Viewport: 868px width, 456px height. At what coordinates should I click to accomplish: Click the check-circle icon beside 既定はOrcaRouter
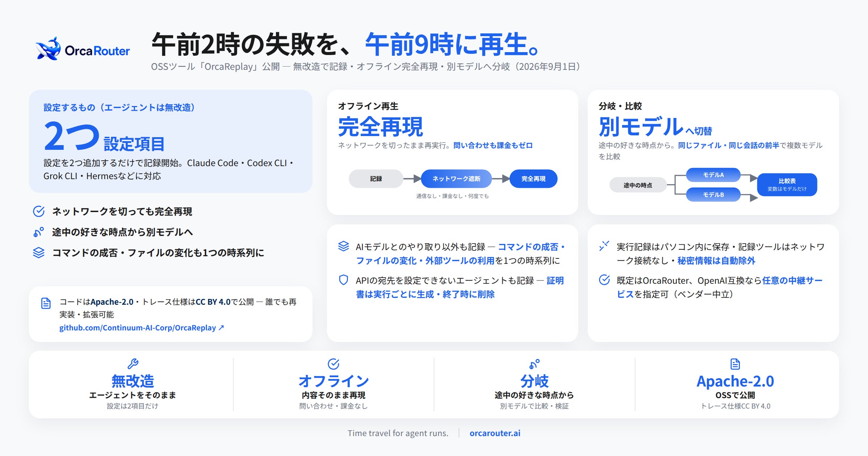604,280
